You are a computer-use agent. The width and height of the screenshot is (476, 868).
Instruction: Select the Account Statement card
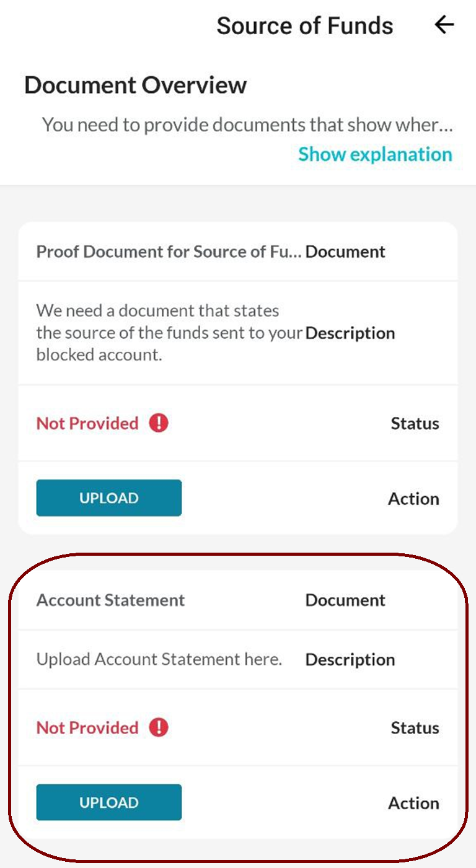click(x=238, y=700)
